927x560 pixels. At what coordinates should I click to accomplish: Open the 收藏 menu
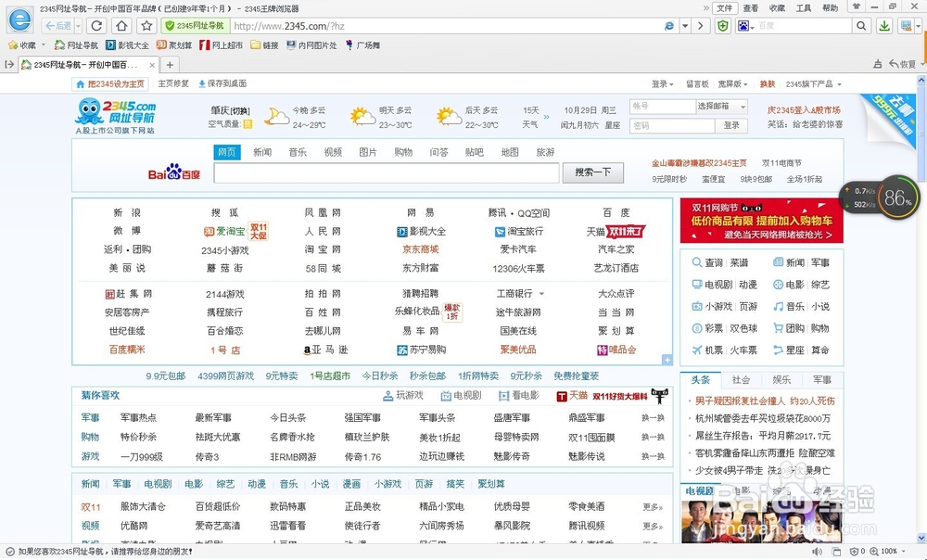(x=778, y=8)
